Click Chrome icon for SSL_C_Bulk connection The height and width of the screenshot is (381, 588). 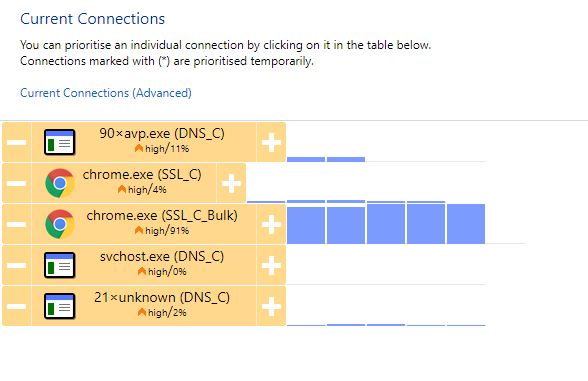(x=60, y=224)
